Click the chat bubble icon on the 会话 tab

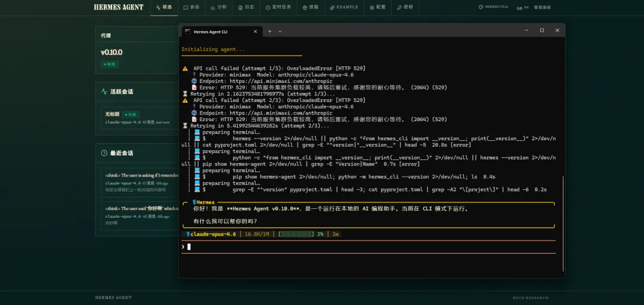[x=185, y=7]
